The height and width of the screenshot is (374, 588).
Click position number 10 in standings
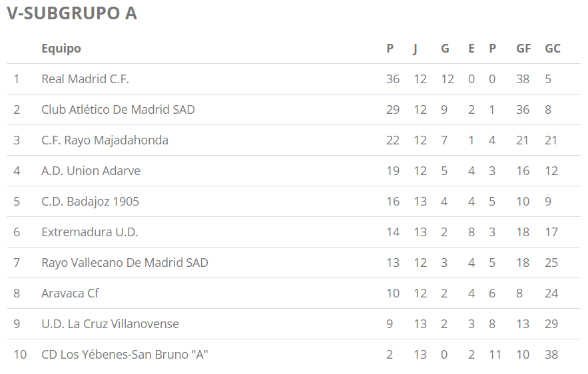(x=20, y=355)
